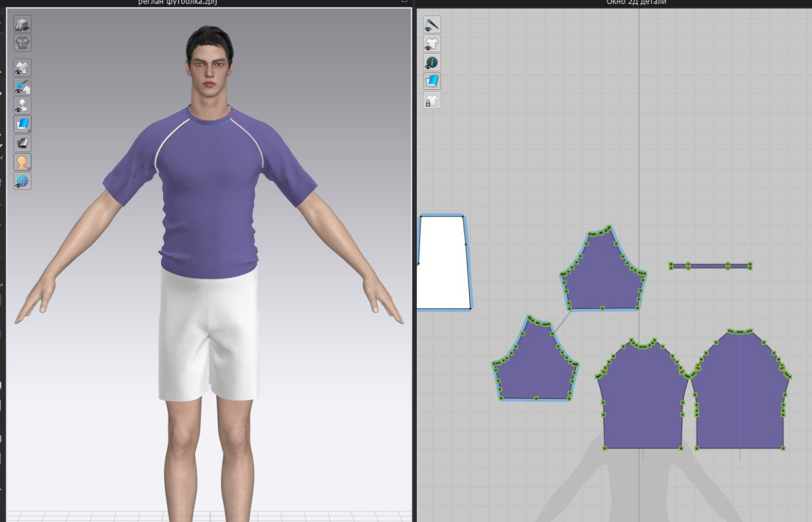Click the gray fabric surface icon
The width and height of the screenshot is (812, 522).
click(x=22, y=143)
